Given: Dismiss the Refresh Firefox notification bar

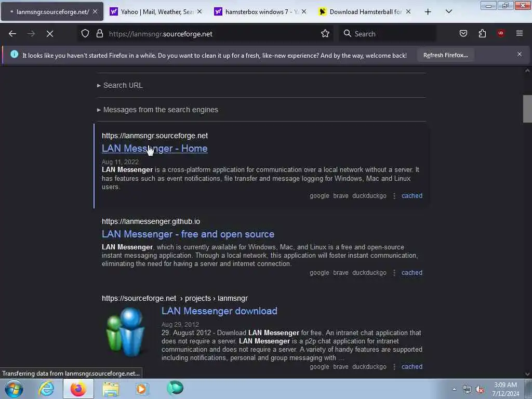Looking at the screenshot, I should [520, 54].
